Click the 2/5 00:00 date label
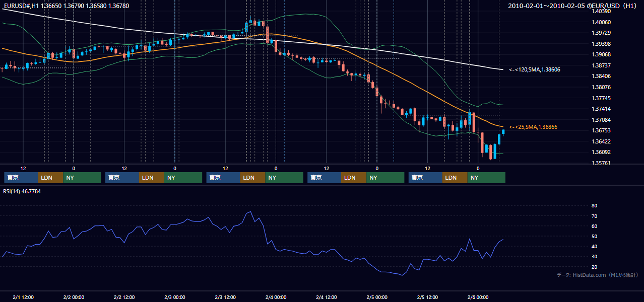644x302 pixels. click(377, 297)
